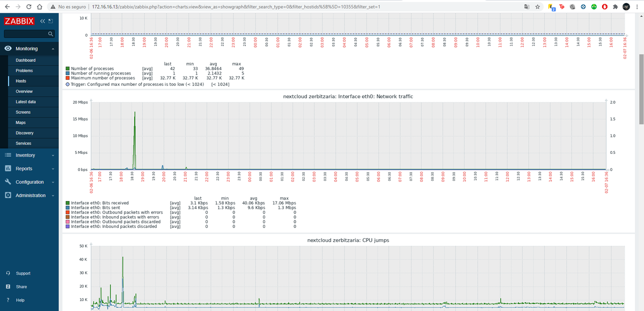Click the Reports bar chart icon
The image size is (644, 311).
[8, 168]
